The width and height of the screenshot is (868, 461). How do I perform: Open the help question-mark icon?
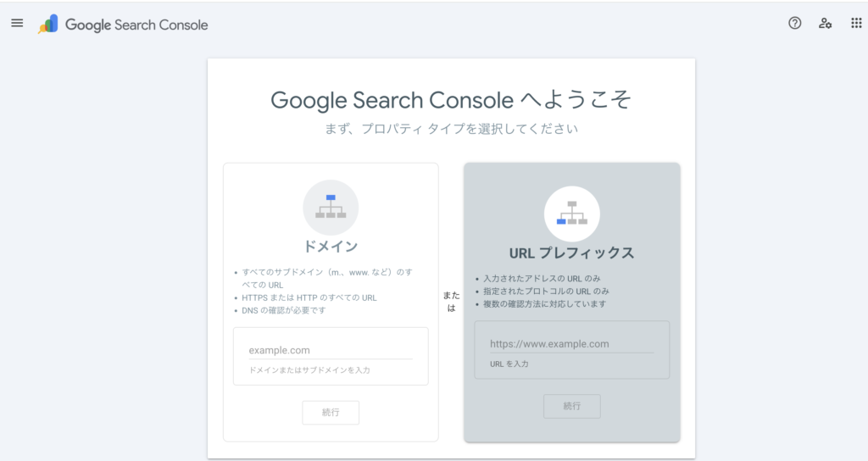pos(795,23)
